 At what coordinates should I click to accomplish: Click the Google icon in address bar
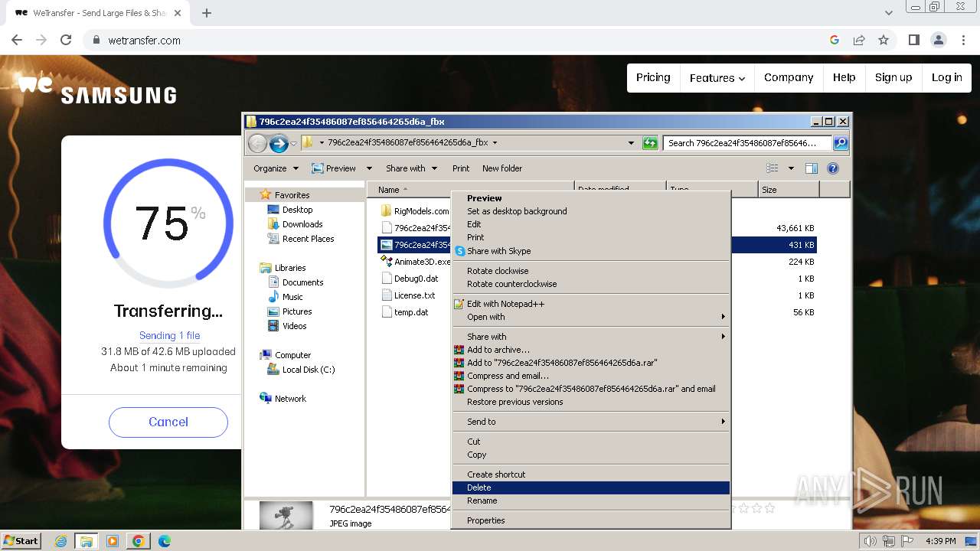[835, 40]
